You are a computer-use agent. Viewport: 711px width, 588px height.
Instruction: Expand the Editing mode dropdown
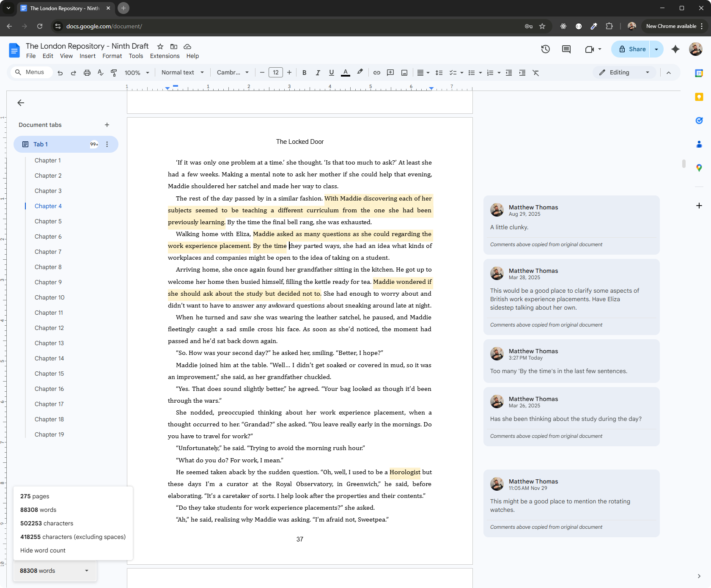click(x=624, y=73)
